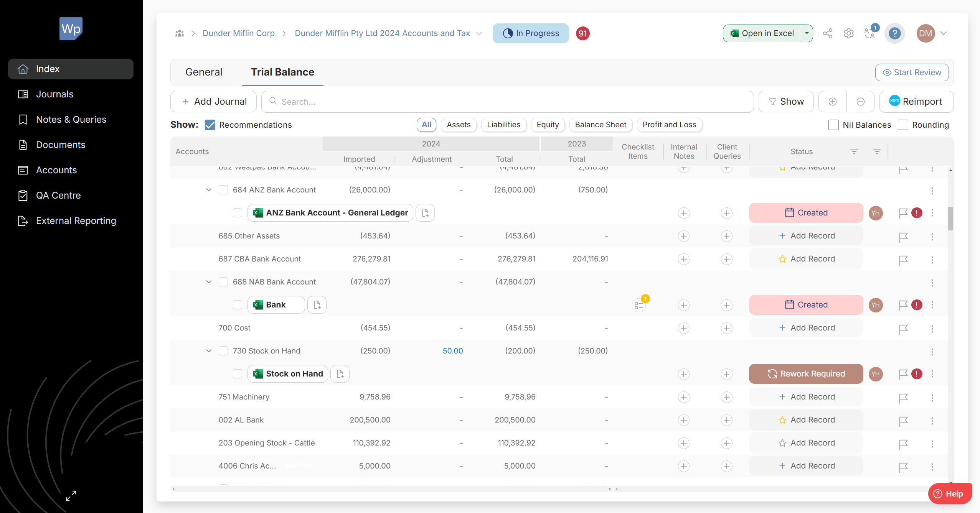Viewport: 980px width, 513px height.
Task: Filter by the Liabilities pill
Action: (503, 125)
